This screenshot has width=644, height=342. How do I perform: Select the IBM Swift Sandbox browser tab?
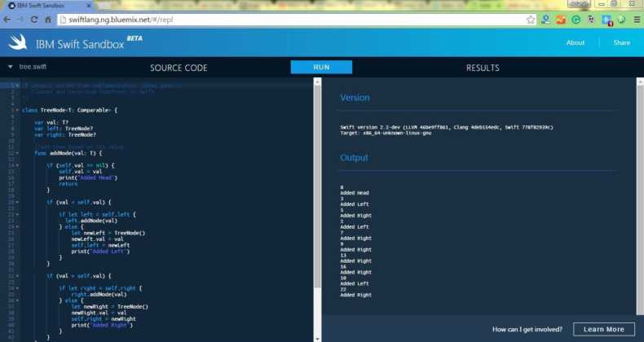pyautogui.click(x=48, y=6)
